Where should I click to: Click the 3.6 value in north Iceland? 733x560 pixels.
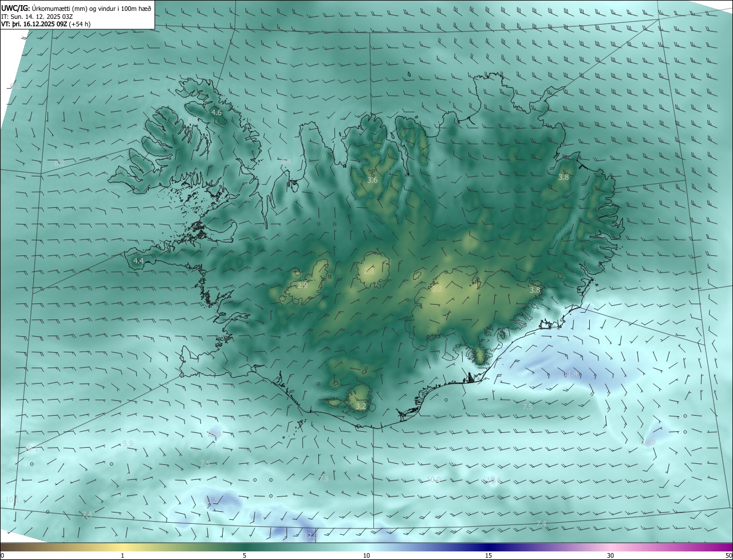pyautogui.click(x=372, y=180)
